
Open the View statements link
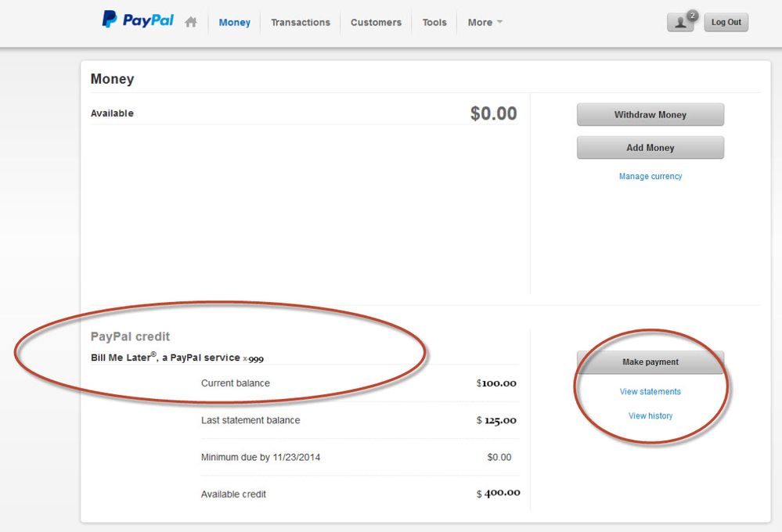(x=650, y=391)
